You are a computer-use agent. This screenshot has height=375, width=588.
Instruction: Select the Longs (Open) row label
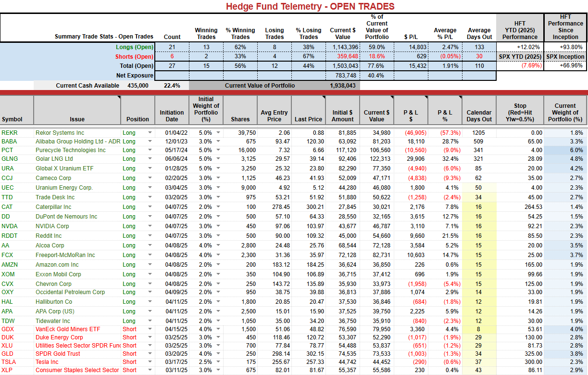(x=135, y=47)
